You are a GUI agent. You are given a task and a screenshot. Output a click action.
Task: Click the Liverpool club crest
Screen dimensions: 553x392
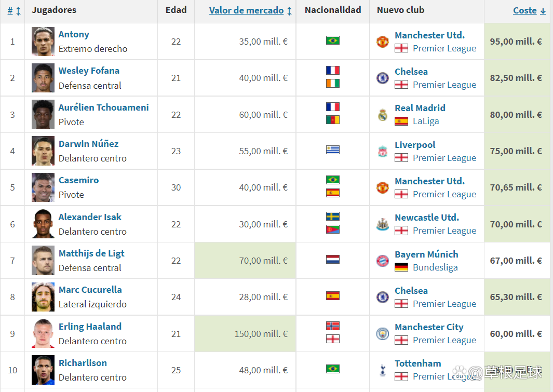pyautogui.click(x=383, y=151)
